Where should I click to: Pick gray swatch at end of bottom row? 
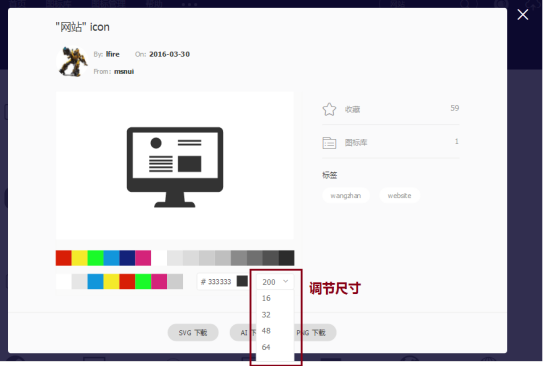click(175, 282)
